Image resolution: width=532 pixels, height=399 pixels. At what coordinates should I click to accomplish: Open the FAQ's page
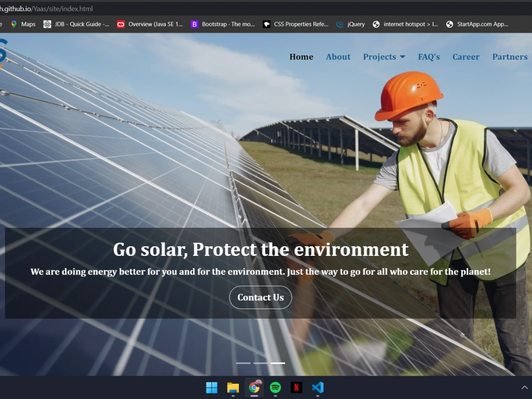click(x=429, y=57)
